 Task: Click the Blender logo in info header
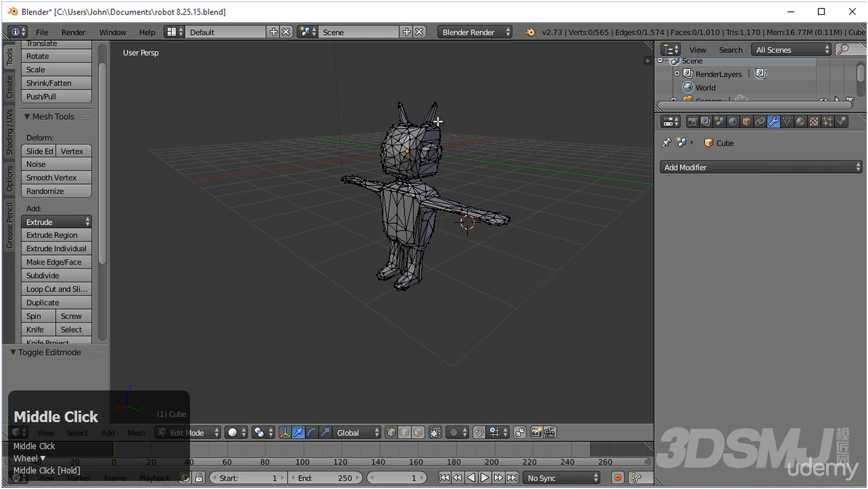530,32
